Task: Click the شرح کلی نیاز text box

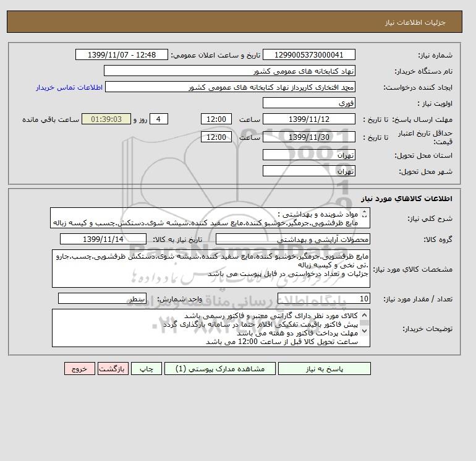Action: 210,218
